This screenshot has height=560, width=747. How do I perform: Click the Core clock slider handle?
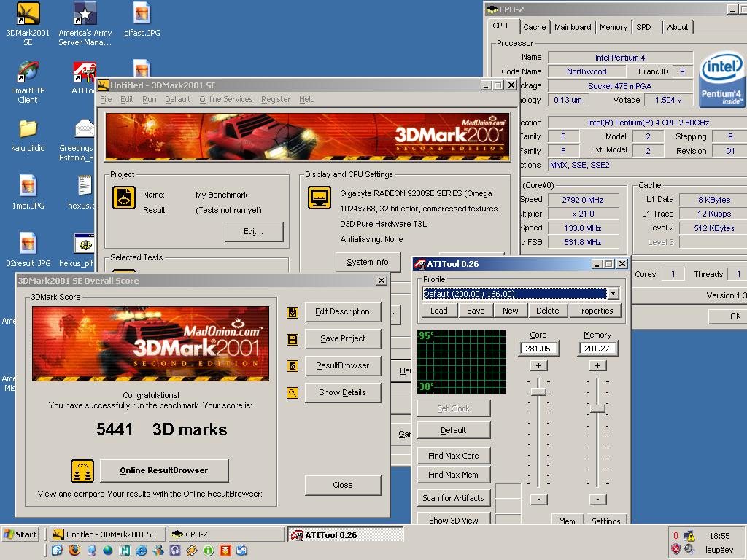(x=538, y=392)
